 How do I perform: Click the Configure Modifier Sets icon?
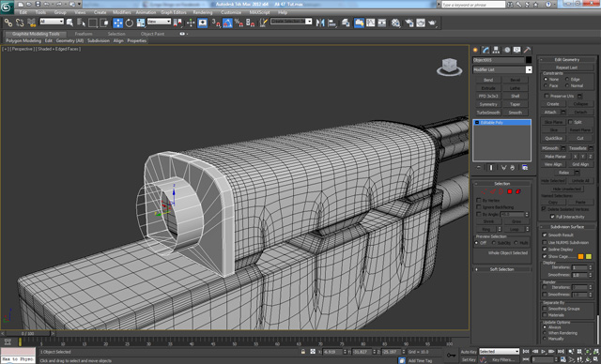click(x=525, y=168)
